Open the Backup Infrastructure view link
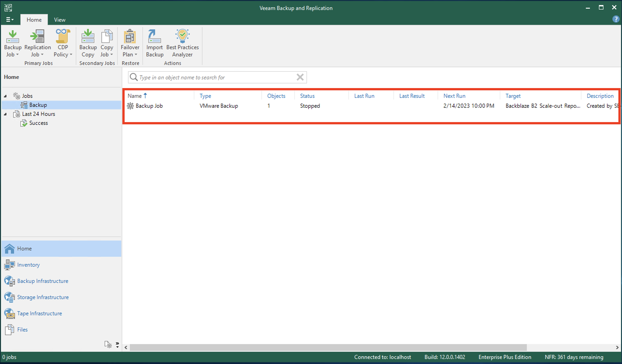This screenshot has height=364, width=622. (43, 281)
